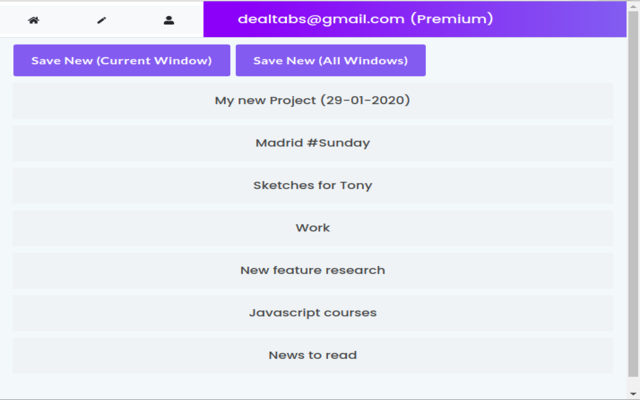Click the scrollbar down arrow

tap(633, 394)
